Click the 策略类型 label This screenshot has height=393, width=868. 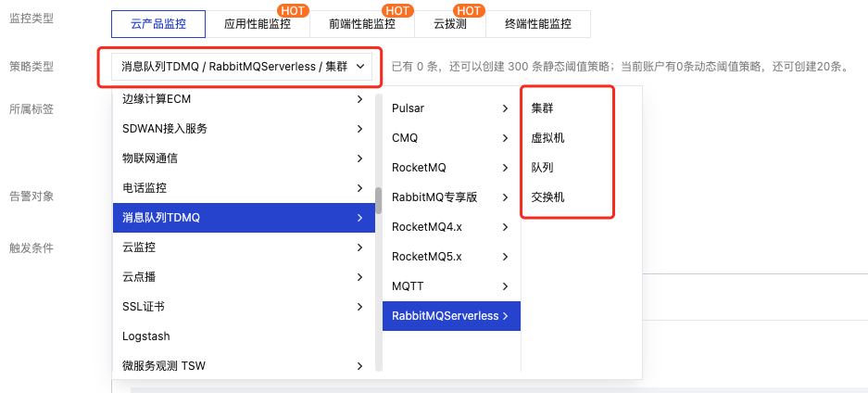click(31, 67)
